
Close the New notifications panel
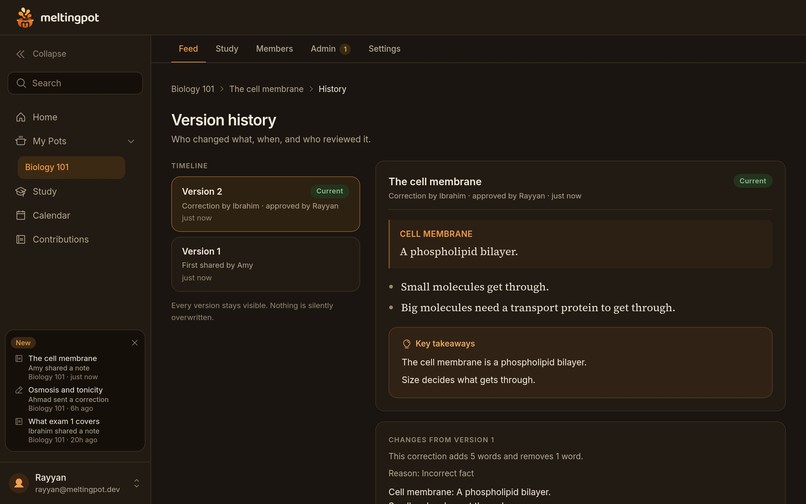(x=135, y=343)
